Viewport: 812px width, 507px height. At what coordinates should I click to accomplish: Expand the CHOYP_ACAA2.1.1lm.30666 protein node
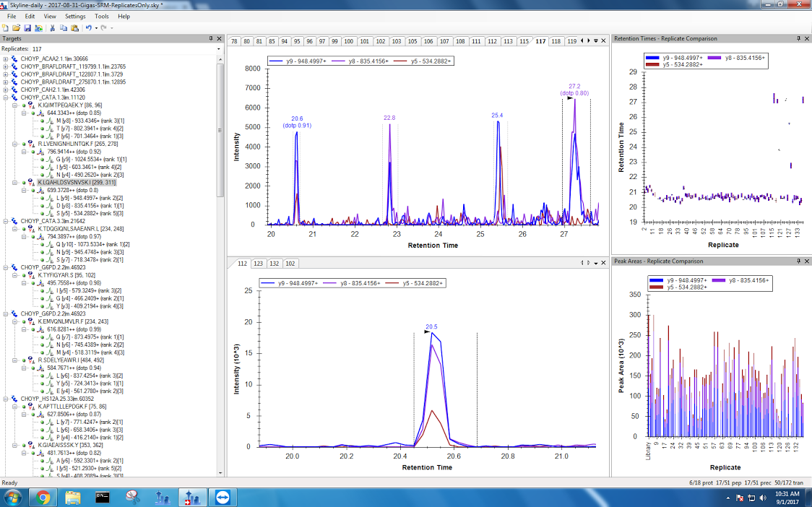tap(6, 58)
